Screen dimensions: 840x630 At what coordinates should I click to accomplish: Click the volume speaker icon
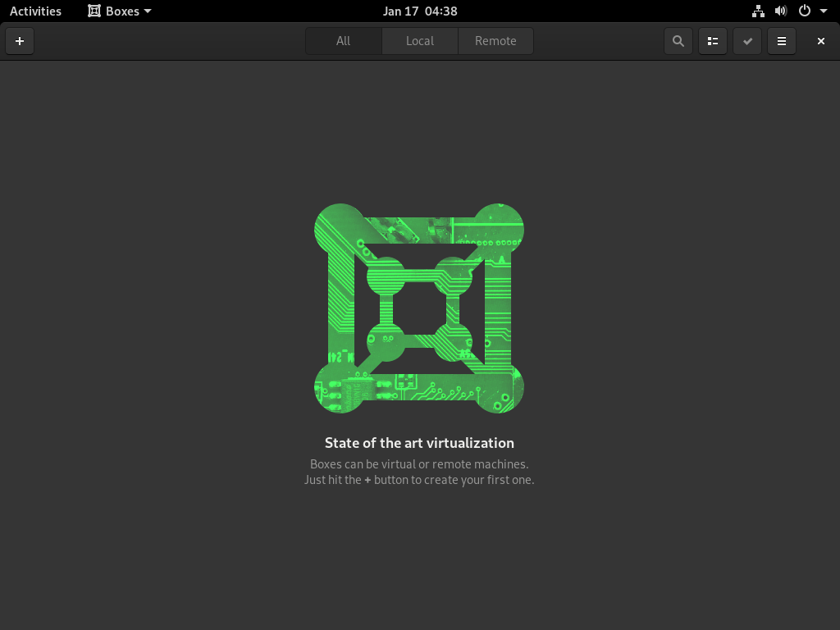point(781,11)
